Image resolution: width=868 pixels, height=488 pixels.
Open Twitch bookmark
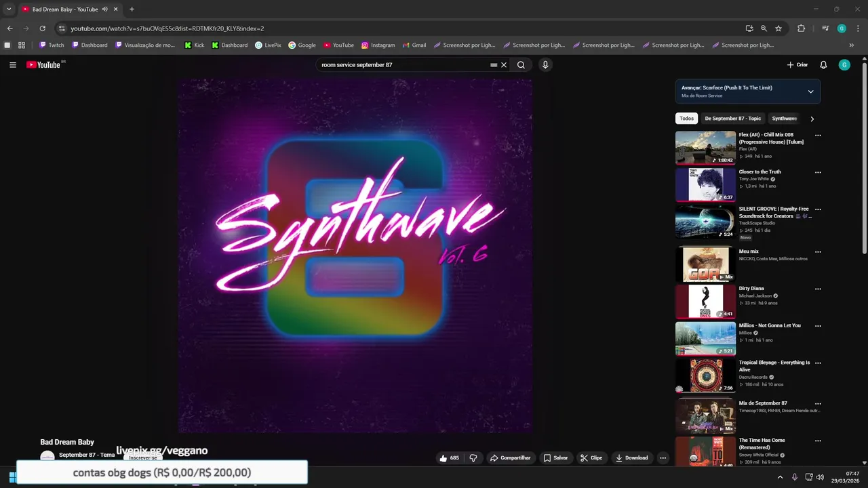tap(52, 45)
